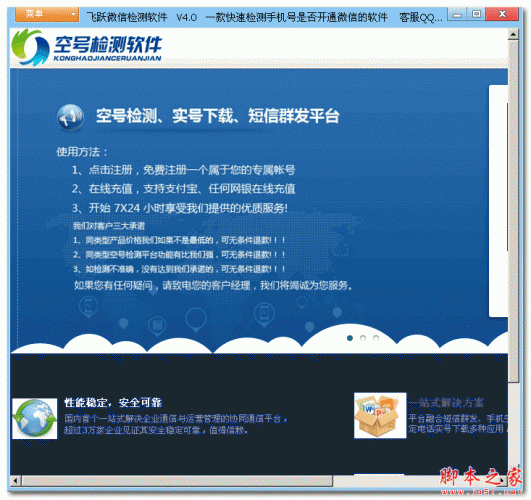Select the first carousel dot indicator
This screenshot has height=500, width=531.
click(350, 338)
